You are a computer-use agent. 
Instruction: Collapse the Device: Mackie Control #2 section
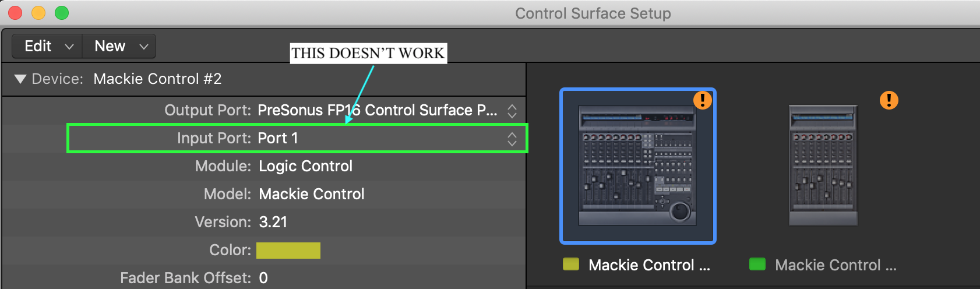coord(20,79)
